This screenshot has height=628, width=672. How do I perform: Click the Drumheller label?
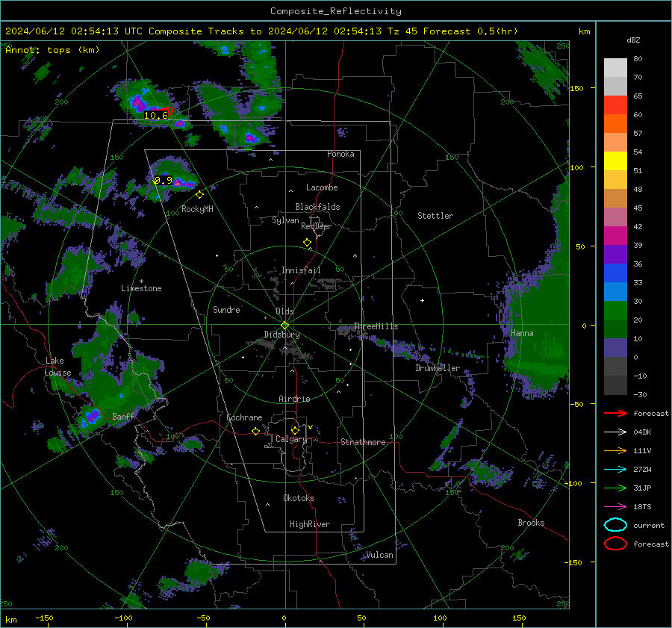click(438, 368)
